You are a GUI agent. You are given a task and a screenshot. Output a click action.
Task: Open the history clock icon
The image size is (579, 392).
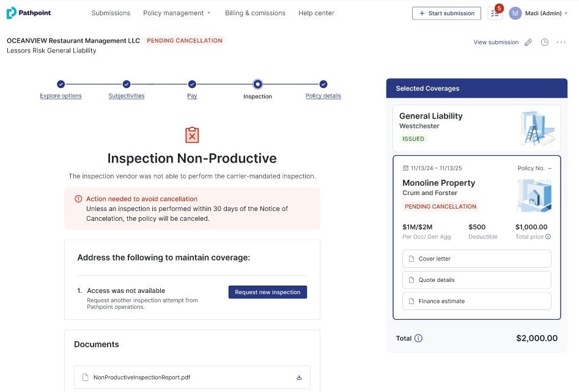(x=545, y=42)
